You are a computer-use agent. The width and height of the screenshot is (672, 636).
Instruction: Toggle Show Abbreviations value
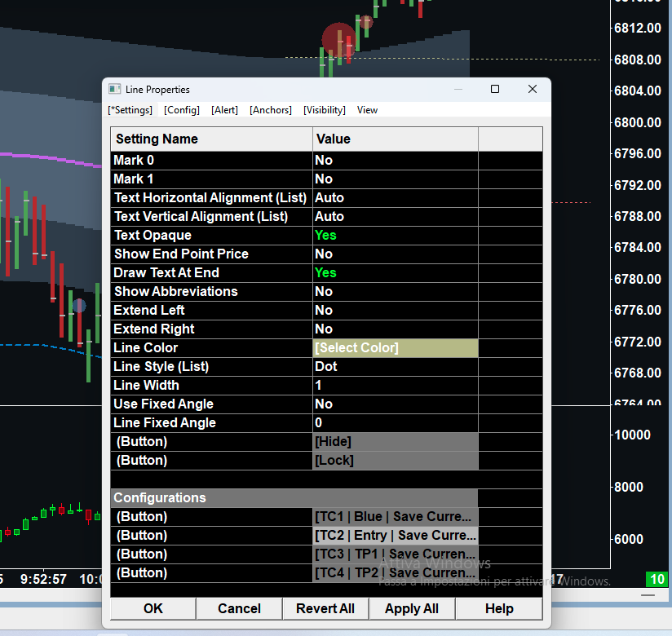tap(396, 292)
